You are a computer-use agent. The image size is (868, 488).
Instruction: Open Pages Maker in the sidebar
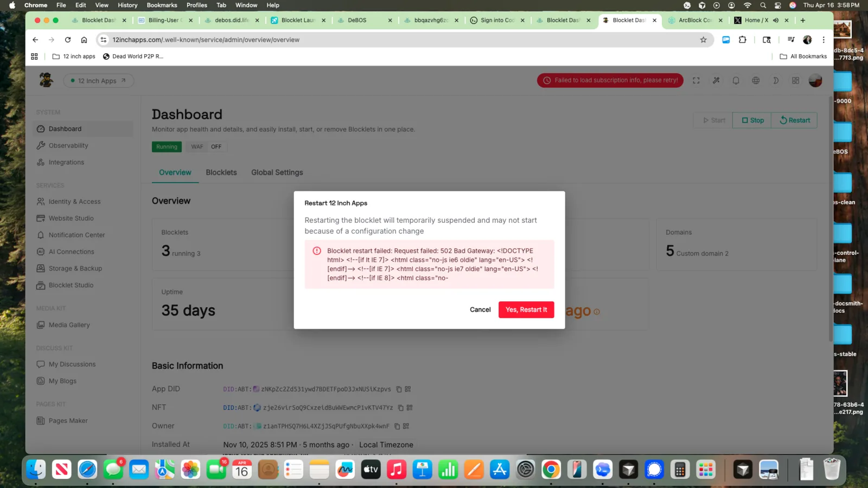tap(83, 421)
